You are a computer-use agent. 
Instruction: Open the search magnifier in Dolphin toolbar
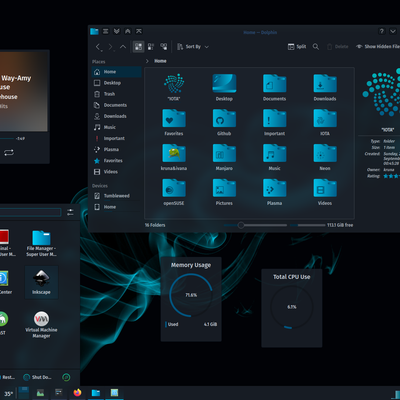[x=316, y=47]
